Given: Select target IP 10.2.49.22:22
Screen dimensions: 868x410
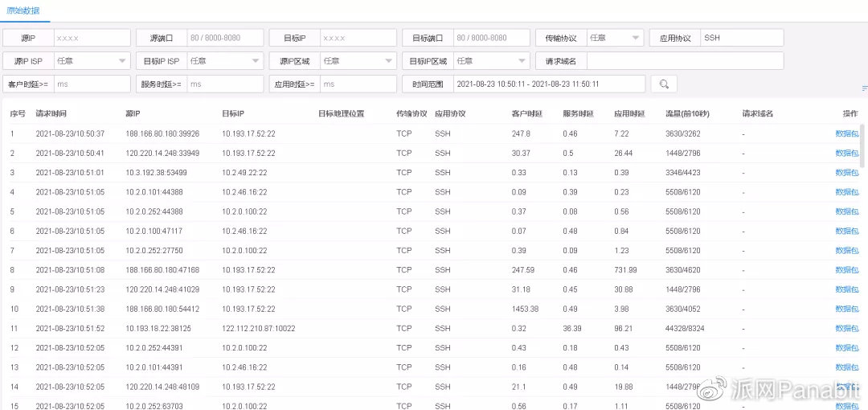Looking at the screenshot, I should click(244, 172).
